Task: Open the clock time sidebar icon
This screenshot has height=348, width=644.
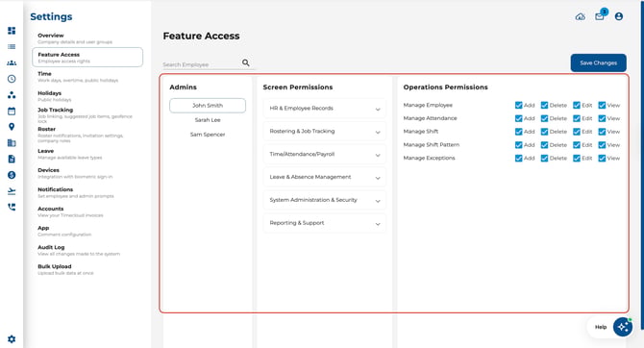Action: (x=12, y=79)
